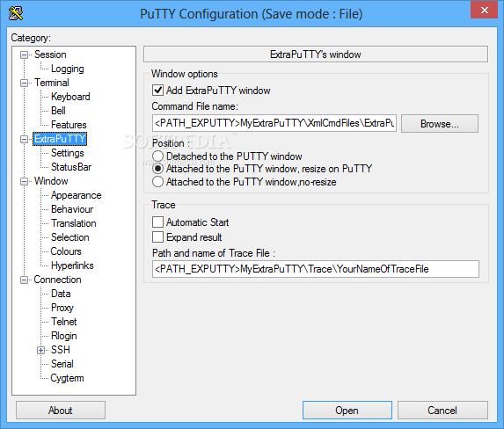Image resolution: width=504 pixels, height=429 pixels.
Task: Open the Bell category
Action: click(58, 111)
